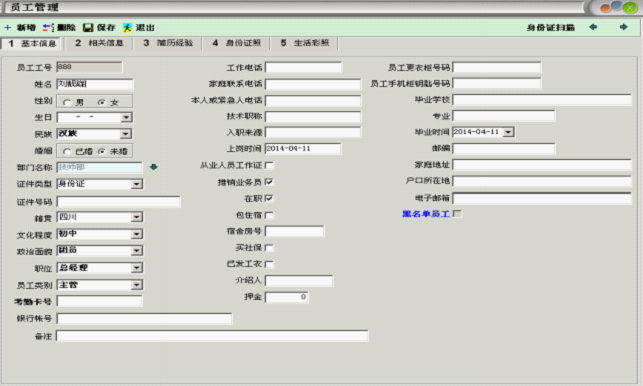Go to next record with right arrow

click(624, 27)
